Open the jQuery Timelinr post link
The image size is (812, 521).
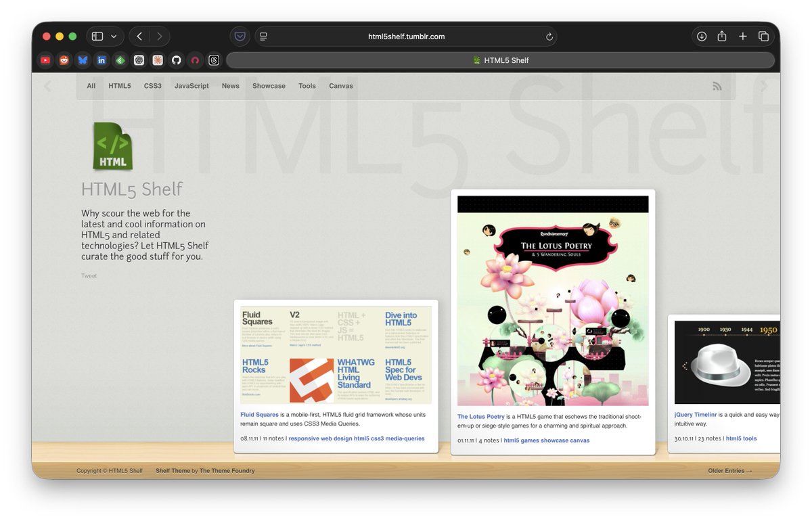(696, 414)
